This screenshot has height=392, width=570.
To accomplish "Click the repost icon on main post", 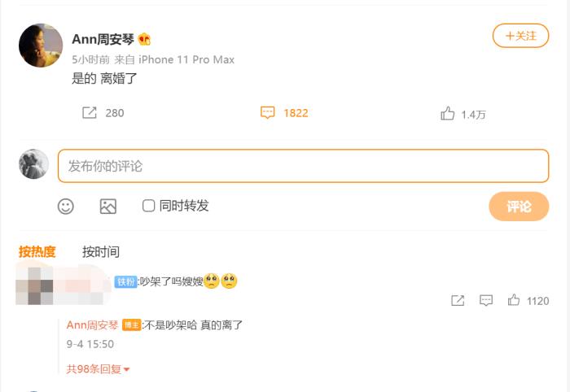I will click(90, 113).
